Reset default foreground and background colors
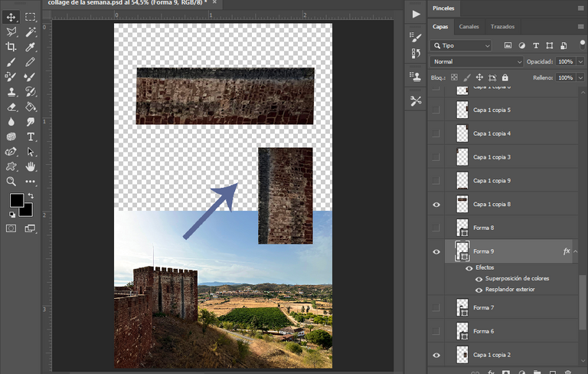The image size is (588, 374). tap(12, 215)
